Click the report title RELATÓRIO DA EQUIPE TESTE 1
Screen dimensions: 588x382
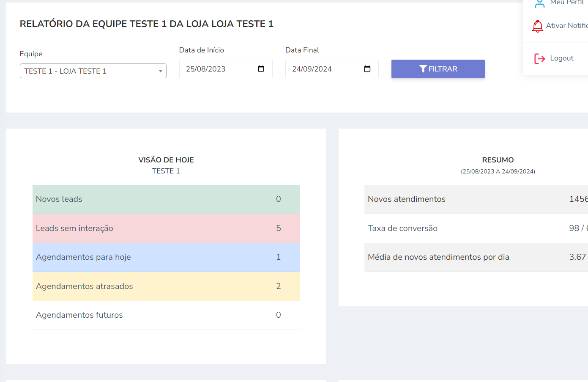point(147,24)
